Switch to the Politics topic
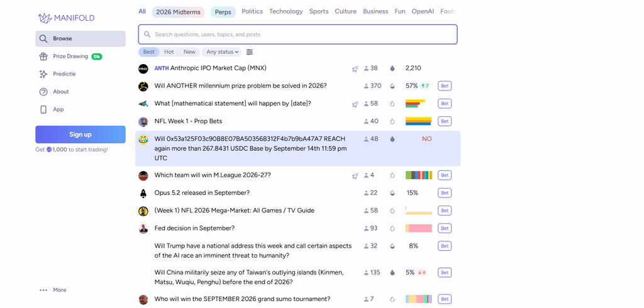This screenshot has width=644, height=308. (252, 11)
